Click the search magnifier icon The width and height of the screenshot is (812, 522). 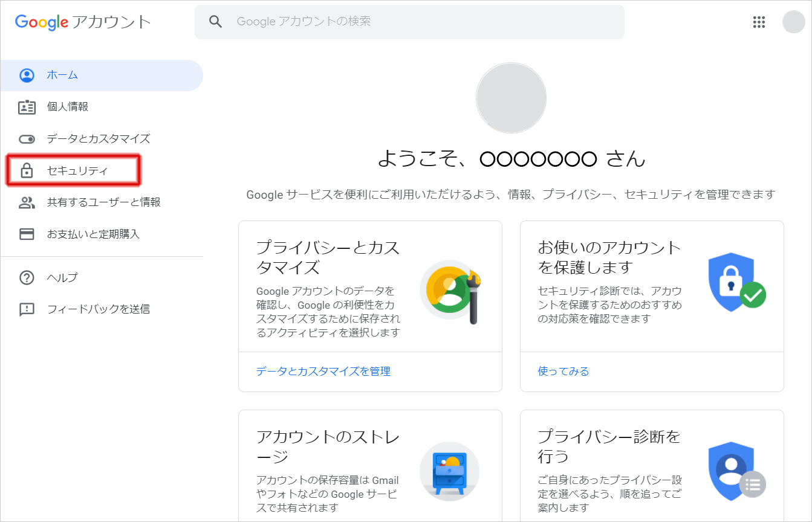pos(215,22)
